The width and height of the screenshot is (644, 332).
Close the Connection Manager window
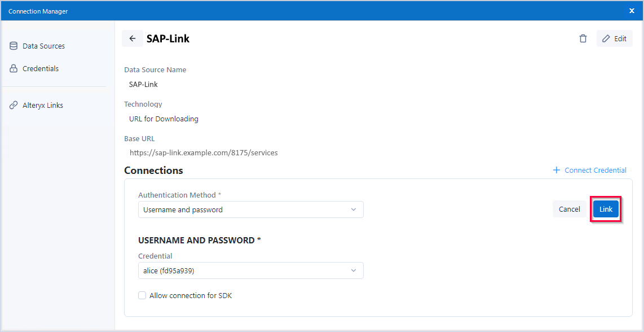632,11
